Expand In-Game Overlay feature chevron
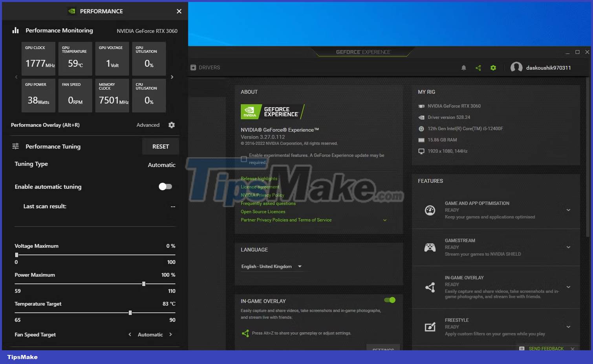This screenshot has width=593, height=364. coord(568,287)
